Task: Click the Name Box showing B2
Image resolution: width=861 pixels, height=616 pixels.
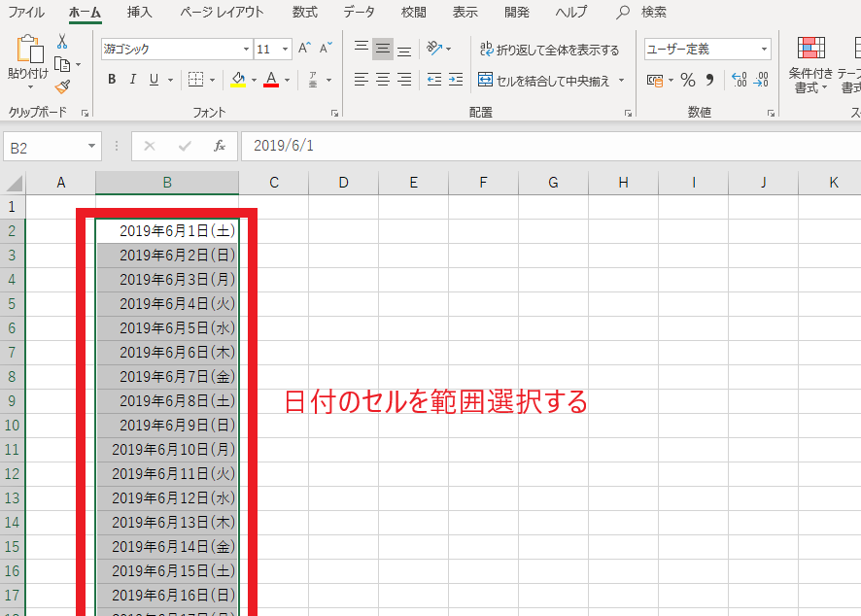Action: click(44, 147)
